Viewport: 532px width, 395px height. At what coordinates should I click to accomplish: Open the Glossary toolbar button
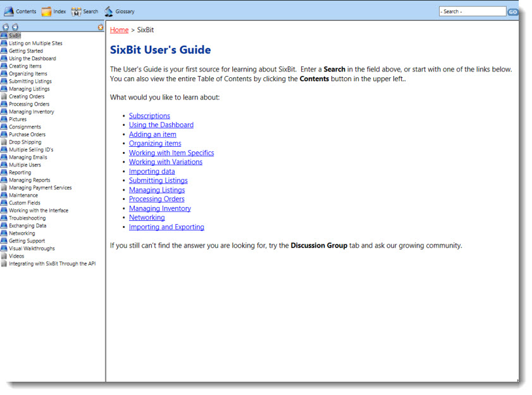(x=119, y=11)
